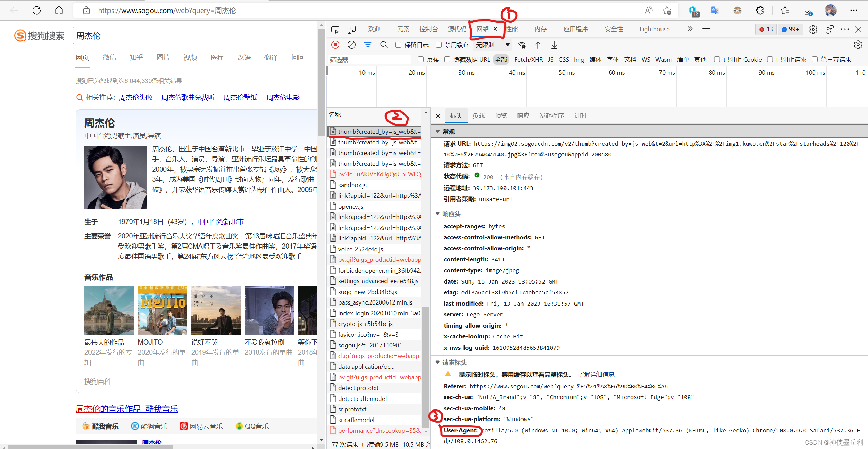Click the inspect element picker icon
This screenshot has width=868, height=449.
click(x=335, y=30)
